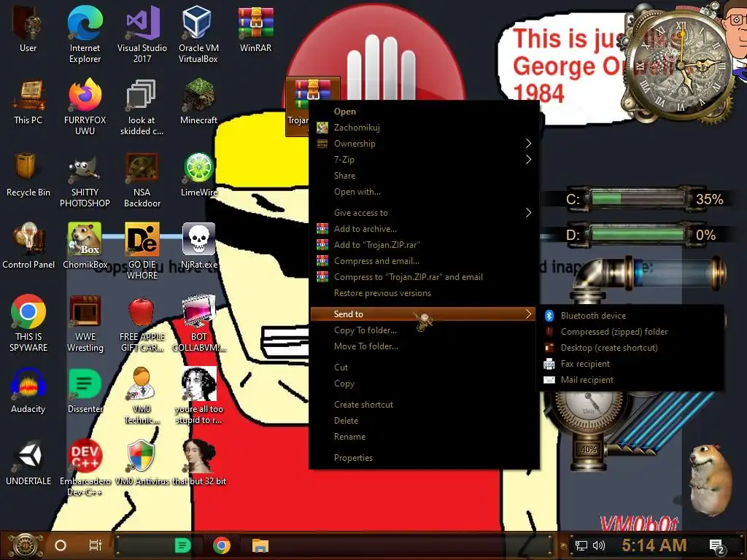Send to Desktop (create shortcut)

pos(631,348)
